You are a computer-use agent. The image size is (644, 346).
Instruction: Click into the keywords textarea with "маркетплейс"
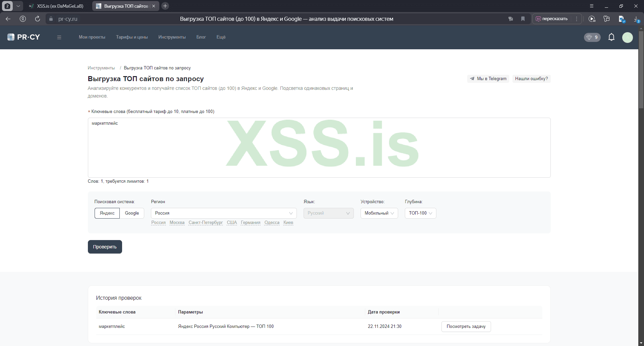coord(319,148)
